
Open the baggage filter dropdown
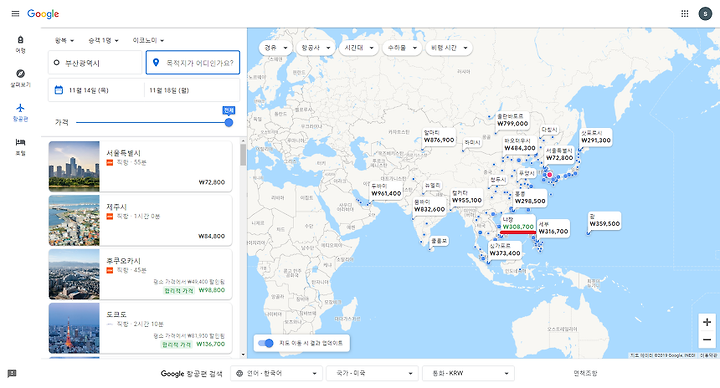402,48
